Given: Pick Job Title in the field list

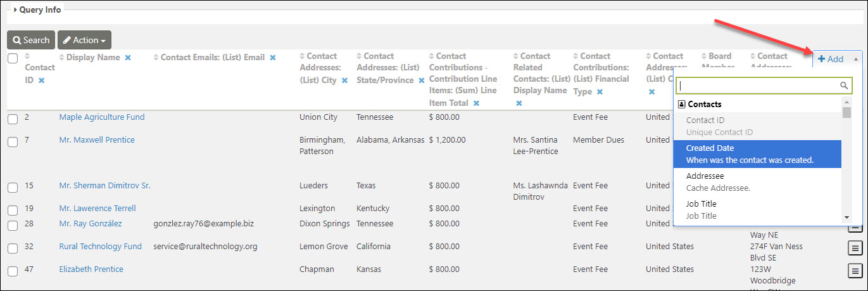Looking at the screenshot, I should pos(758,210).
